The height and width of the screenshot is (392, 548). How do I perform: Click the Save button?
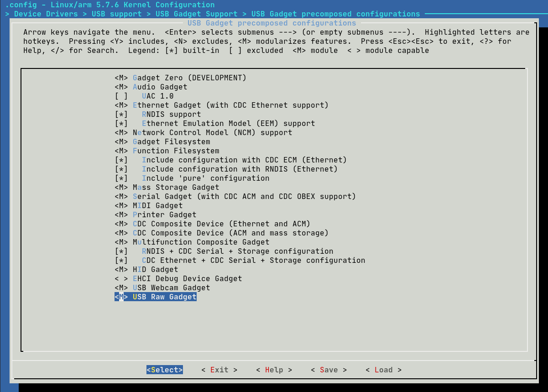pyautogui.click(x=329, y=370)
